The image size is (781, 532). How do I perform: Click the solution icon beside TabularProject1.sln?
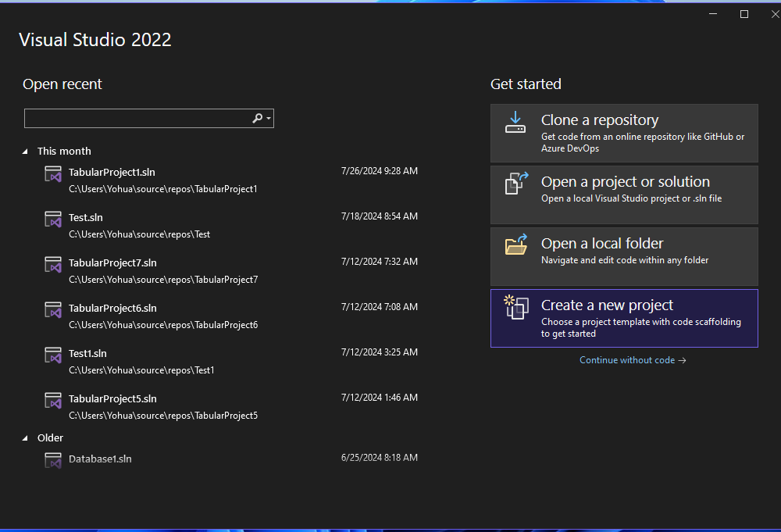tap(53, 174)
